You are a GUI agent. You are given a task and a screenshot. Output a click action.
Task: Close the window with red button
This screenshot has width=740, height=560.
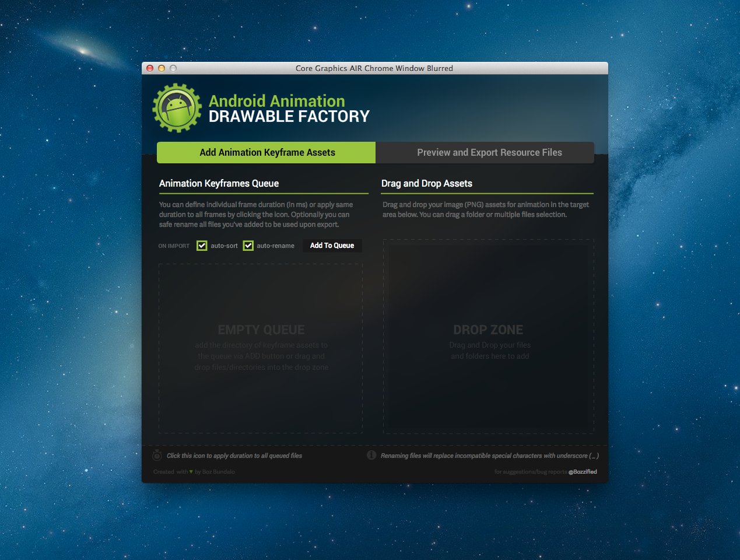pyautogui.click(x=150, y=68)
